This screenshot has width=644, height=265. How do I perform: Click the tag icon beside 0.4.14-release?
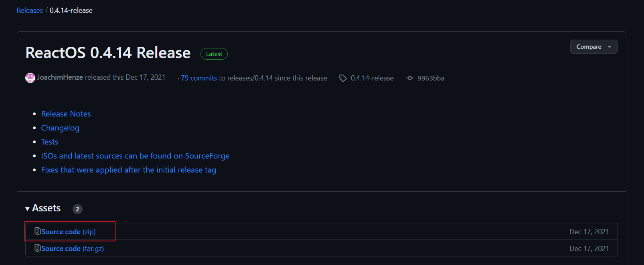pos(343,78)
